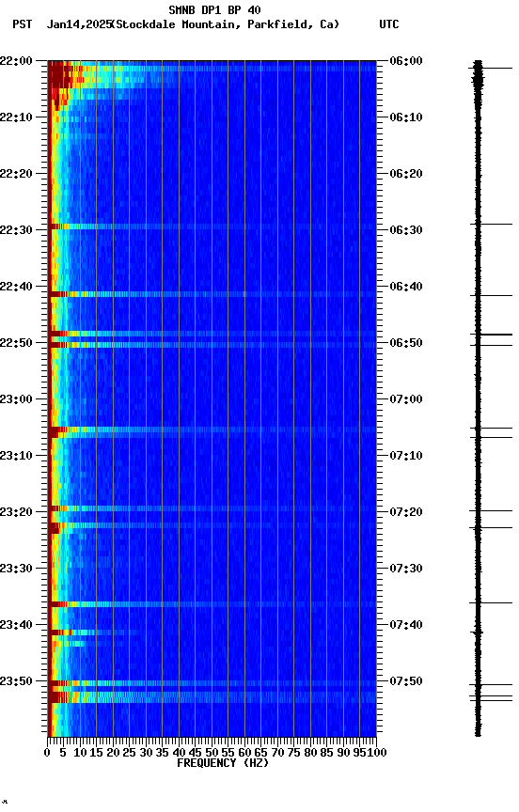Click the "FREQUENCY (HZ)" axis title
The image size is (519, 812).
tap(223, 763)
